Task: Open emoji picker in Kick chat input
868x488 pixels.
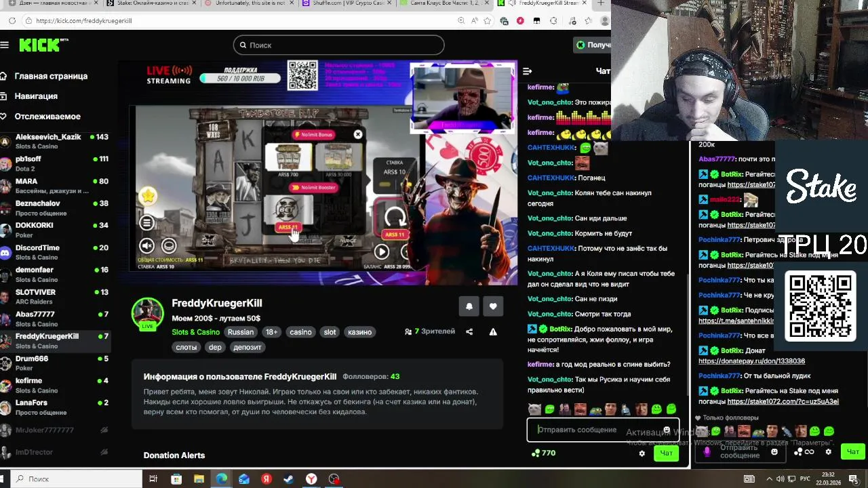Action: point(667,430)
